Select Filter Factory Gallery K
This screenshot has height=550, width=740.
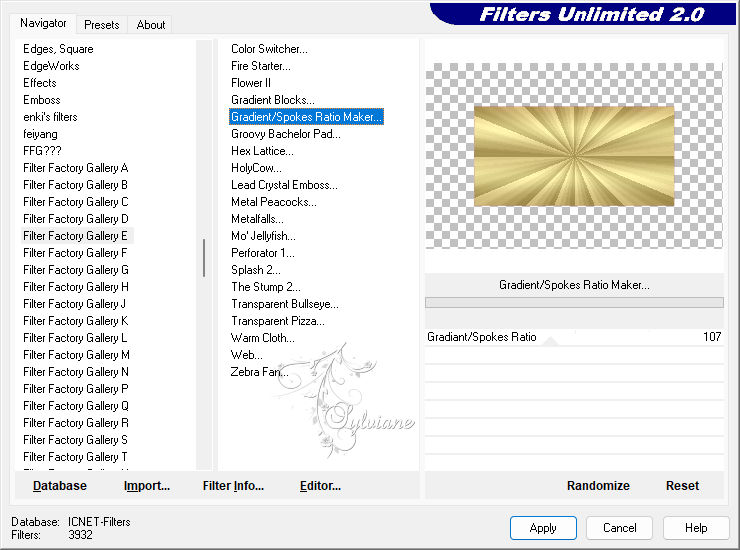(x=76, y=321)
